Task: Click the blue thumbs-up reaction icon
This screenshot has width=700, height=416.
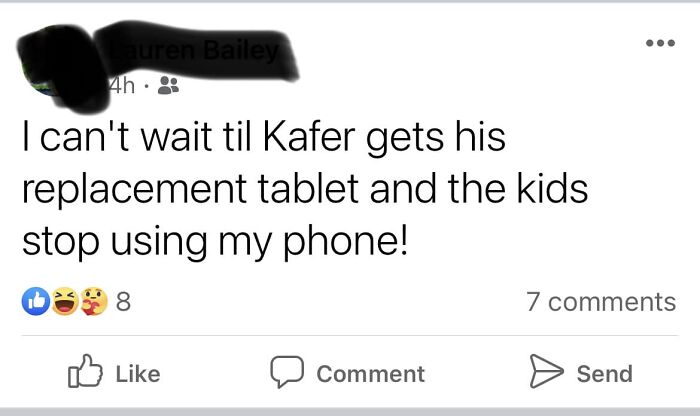Action: point(36,301)
